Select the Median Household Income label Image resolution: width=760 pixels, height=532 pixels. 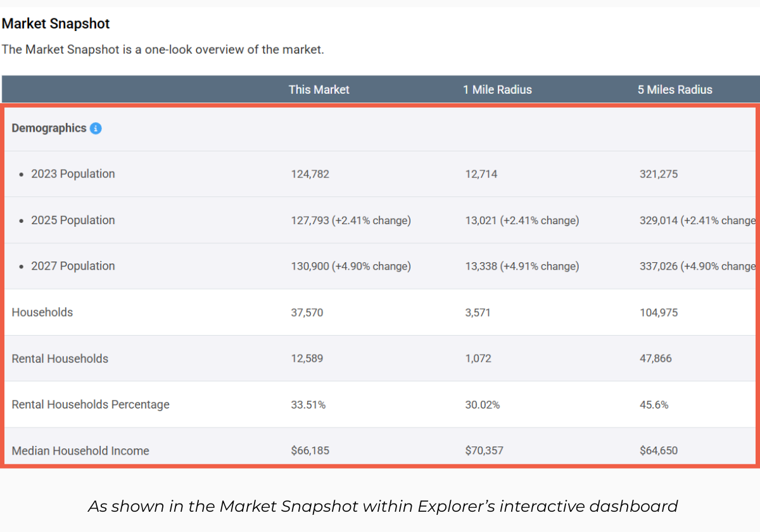(80, 451)
